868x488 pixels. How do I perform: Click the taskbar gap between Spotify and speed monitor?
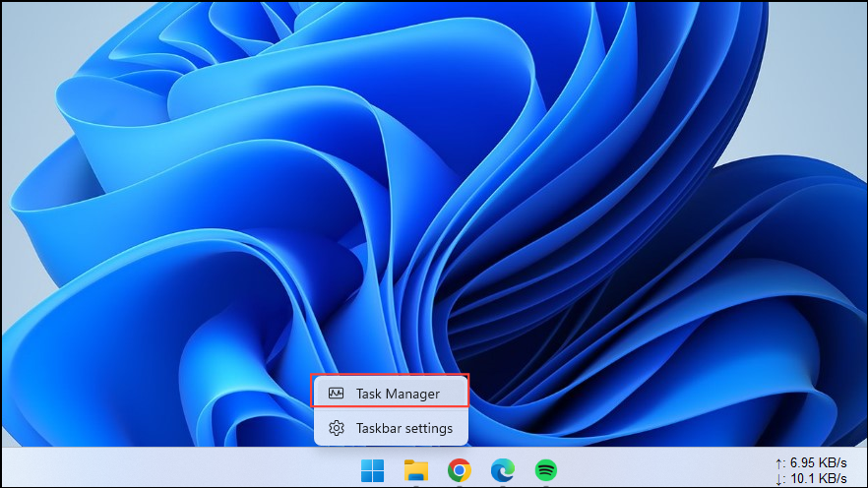click(x=669, y=469)
